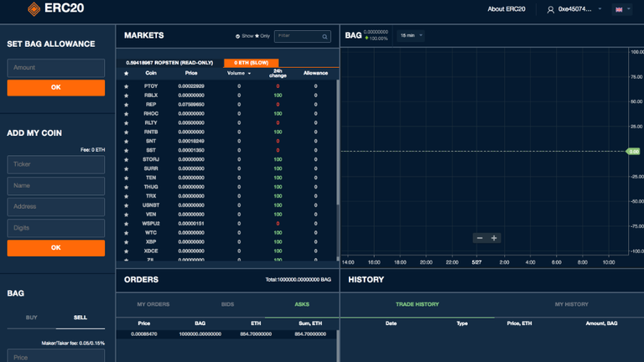Favorite the SNT coin star

pos(126,141)
